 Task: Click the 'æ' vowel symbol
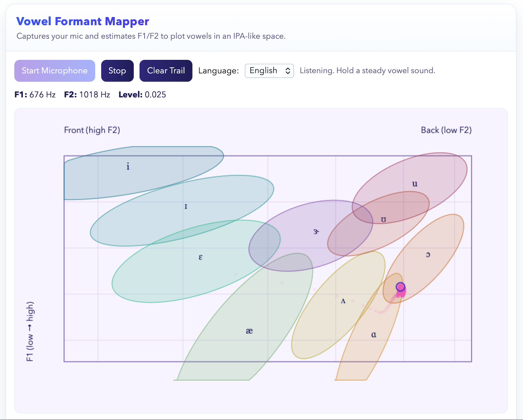pos(249,331)
